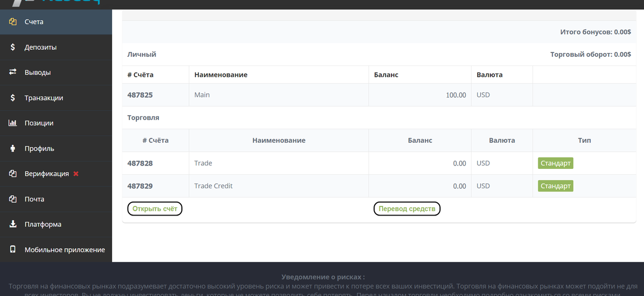644x296 pixels.
Task: Click the documents icon beside Верификация
Action: (13, 174)
